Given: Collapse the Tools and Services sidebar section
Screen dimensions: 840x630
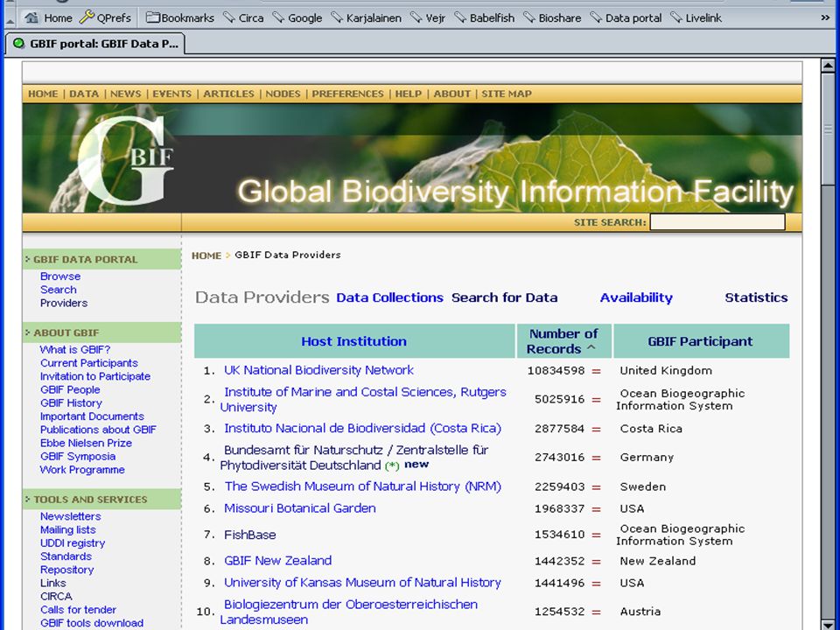Looking at the screenshot, I should click(27, 500).
